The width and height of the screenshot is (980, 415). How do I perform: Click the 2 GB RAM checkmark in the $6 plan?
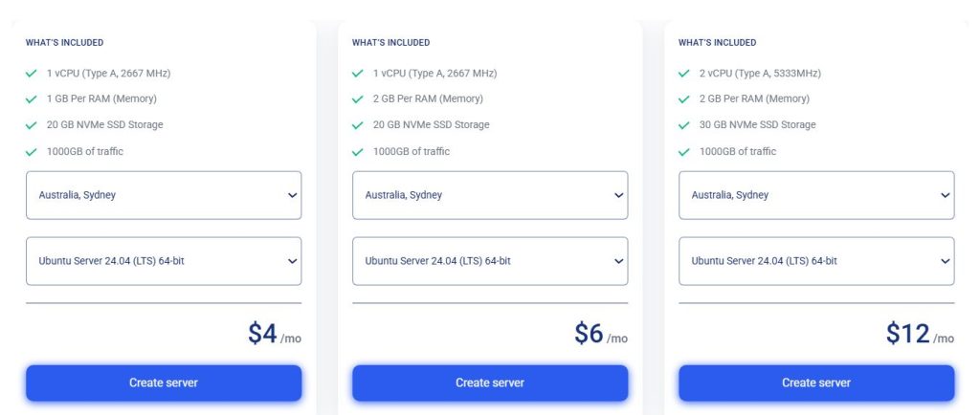[358, 99]
